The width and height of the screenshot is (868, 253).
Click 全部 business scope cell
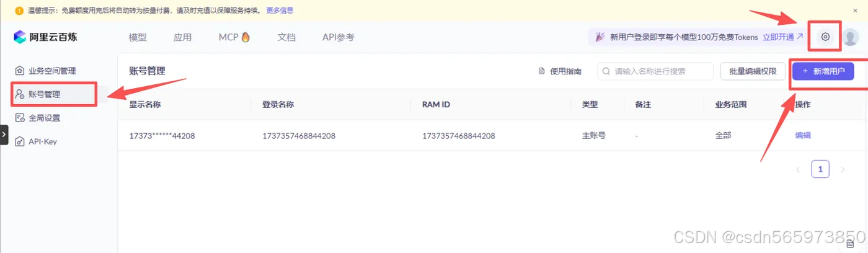click(x=723, y=135)
